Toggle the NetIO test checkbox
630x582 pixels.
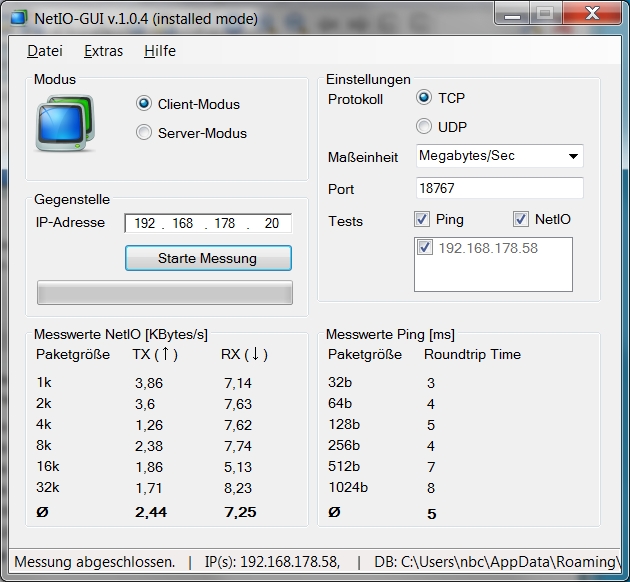(x=521, y=219)
